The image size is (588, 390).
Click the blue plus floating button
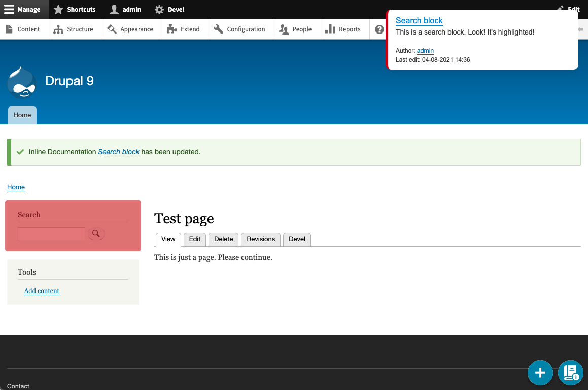tap(540, 372)
